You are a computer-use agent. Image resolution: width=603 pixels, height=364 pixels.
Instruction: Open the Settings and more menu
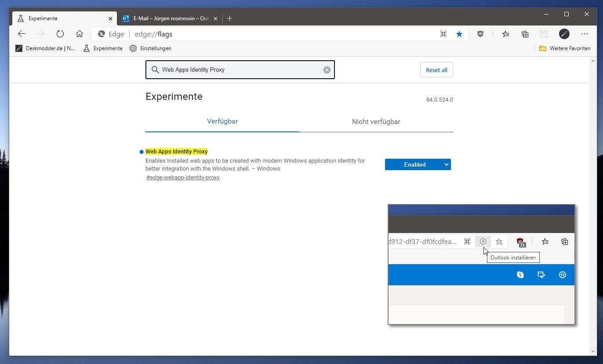click(x=584, y=34)
